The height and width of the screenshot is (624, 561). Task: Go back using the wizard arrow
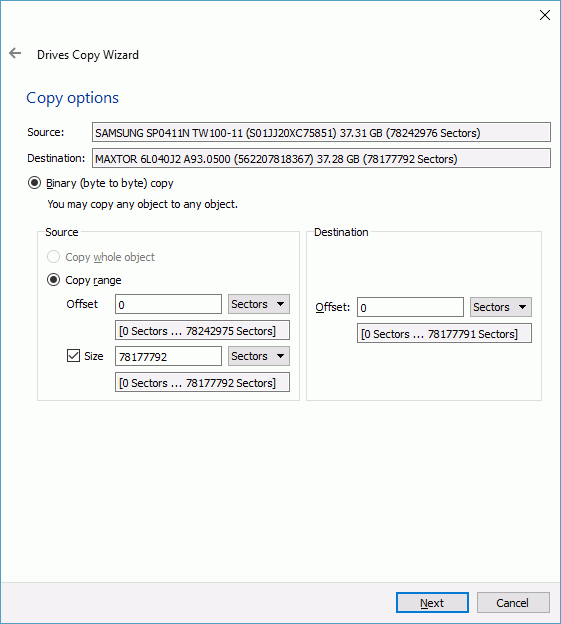pos(15,53)
